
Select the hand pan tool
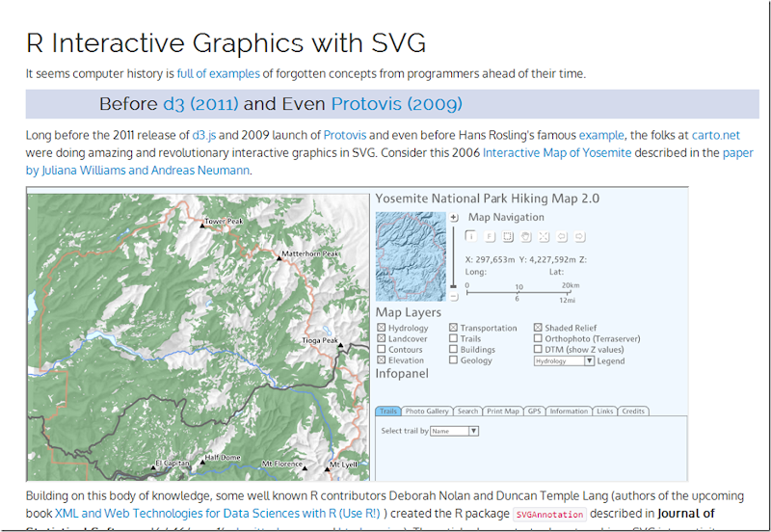[525, 236]
